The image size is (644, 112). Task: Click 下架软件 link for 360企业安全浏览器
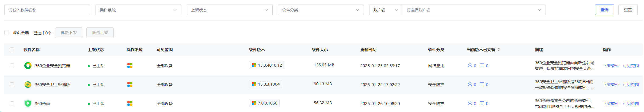coord(611,66)
